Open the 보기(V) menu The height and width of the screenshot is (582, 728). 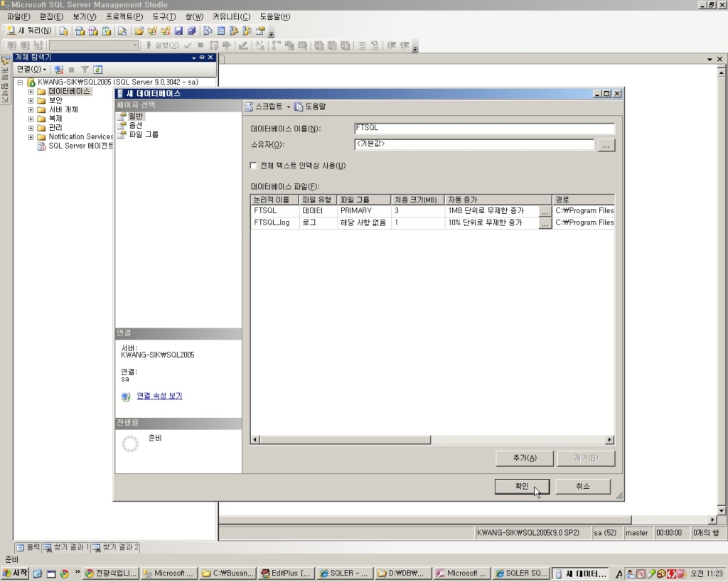pos(84,17)
